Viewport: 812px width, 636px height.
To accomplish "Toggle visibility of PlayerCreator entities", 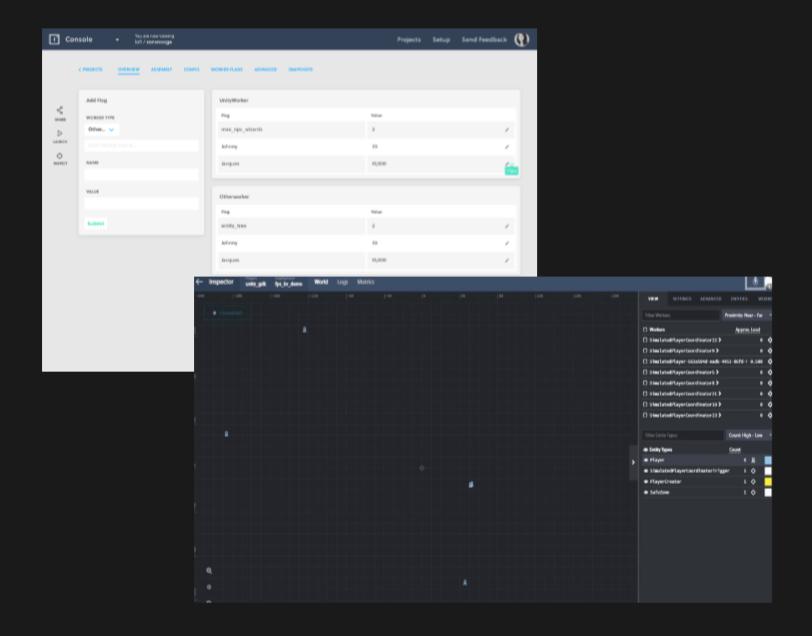I will [x=646, y=482].
